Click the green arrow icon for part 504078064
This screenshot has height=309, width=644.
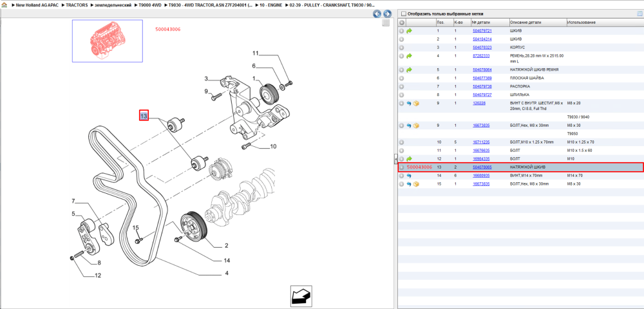(409, 70)
